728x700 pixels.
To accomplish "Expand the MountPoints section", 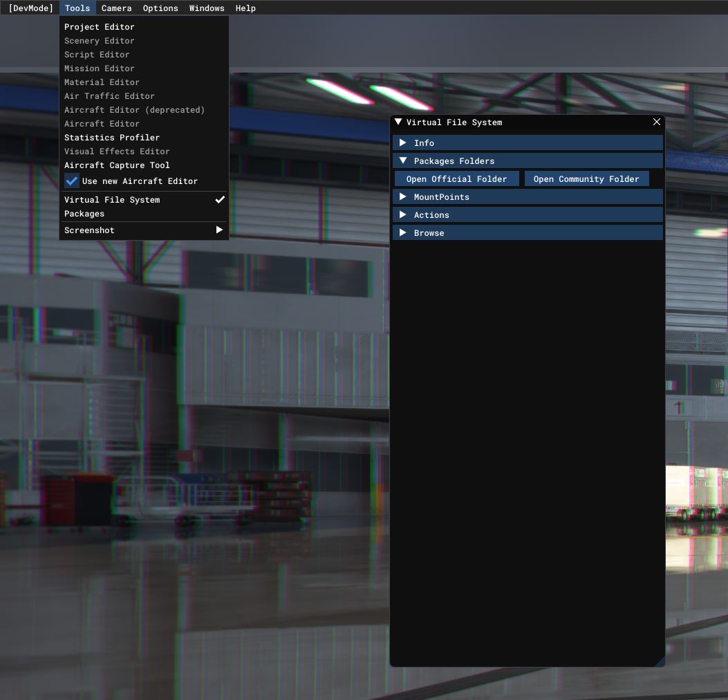I will pos(403,197).
